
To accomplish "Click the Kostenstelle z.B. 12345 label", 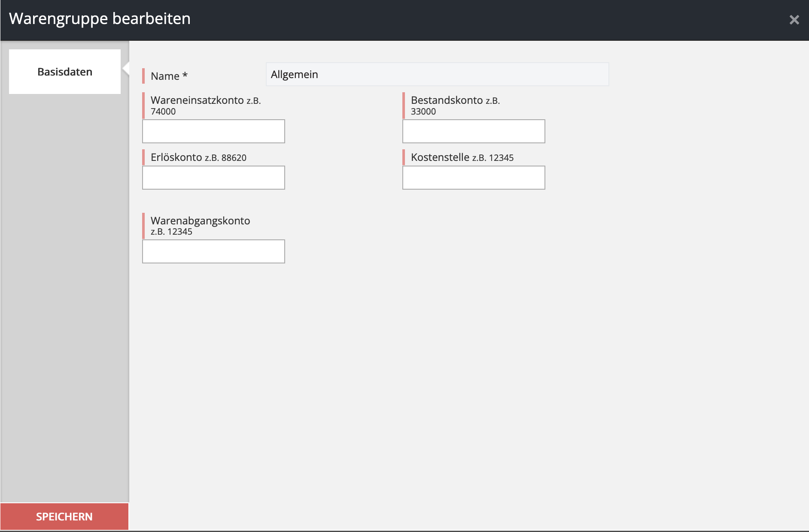I will tap(462, 157).
